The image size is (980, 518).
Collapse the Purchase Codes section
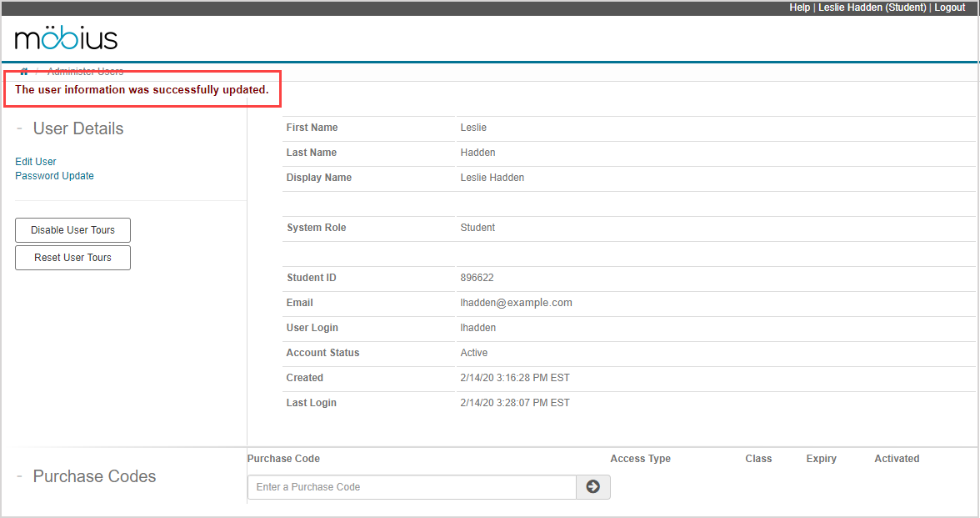(x=19, y=476)
